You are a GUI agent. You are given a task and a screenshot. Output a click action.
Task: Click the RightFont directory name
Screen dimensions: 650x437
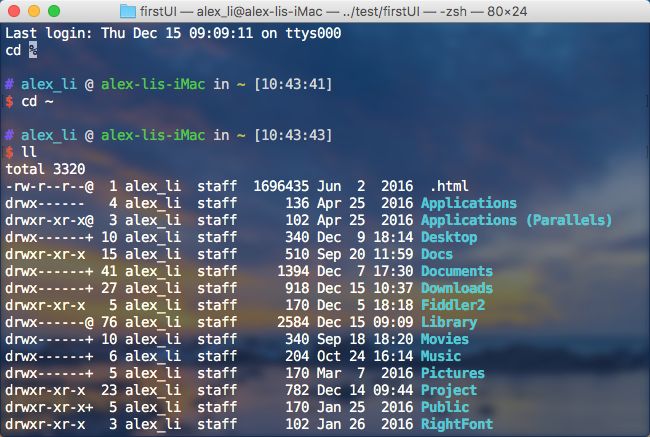pos(457,424)
